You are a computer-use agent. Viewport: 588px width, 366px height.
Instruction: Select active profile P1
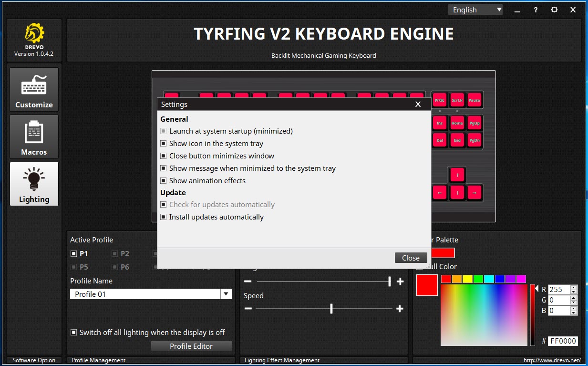[x=73, y=253]
